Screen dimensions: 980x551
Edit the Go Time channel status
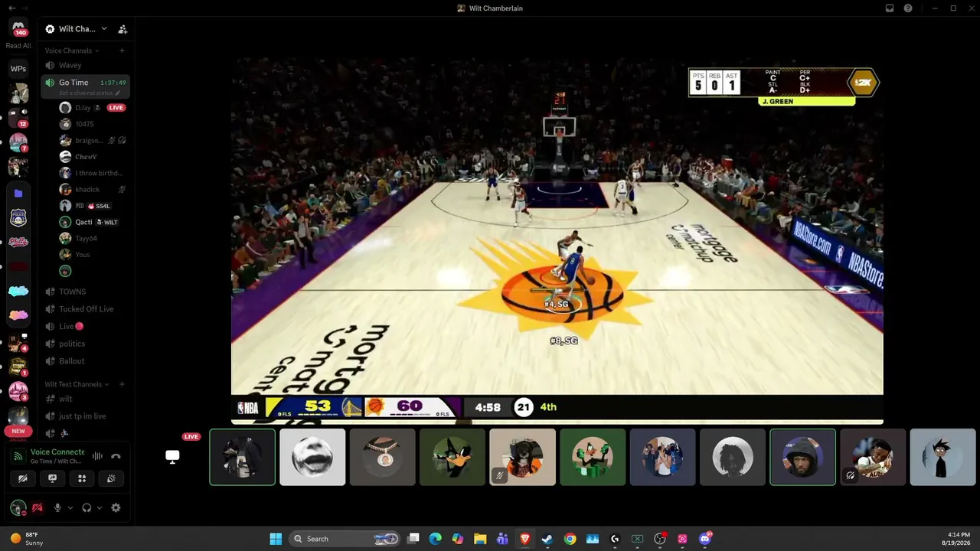point(90,93)
